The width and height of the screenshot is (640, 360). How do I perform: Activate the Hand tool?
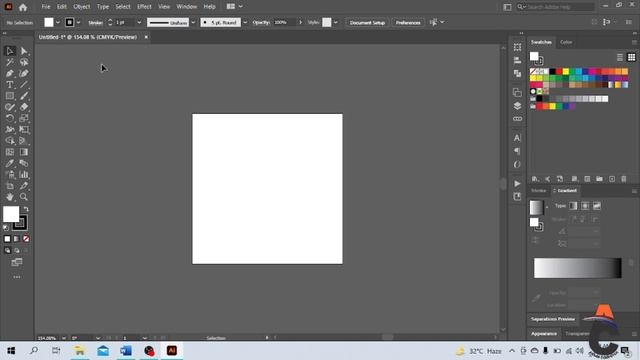click(x=10, y=197)
